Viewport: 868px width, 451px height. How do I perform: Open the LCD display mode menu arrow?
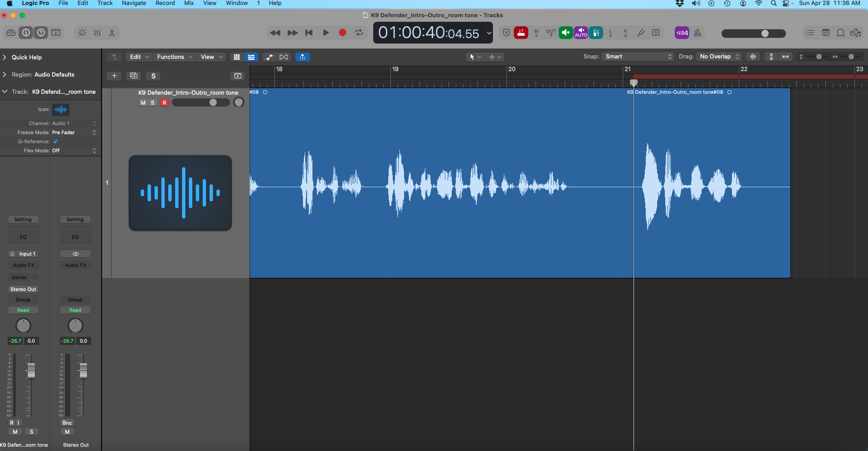[489, 33]
